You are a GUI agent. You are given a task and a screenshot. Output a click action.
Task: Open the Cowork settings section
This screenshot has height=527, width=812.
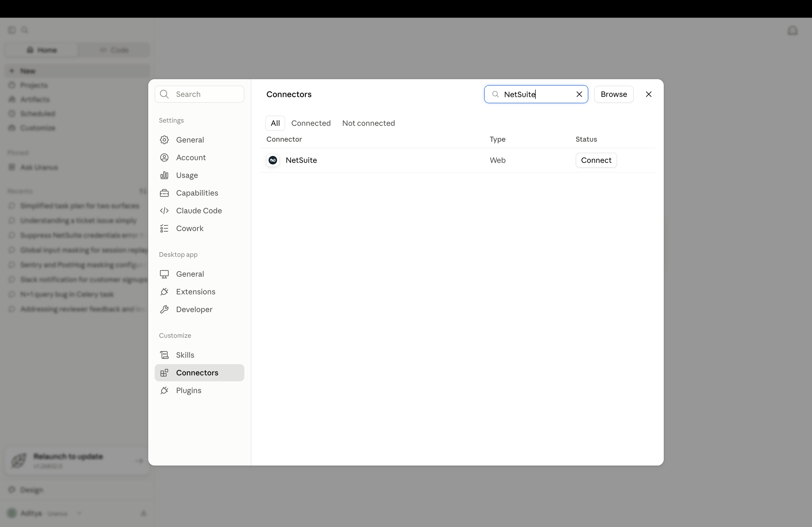199,228
